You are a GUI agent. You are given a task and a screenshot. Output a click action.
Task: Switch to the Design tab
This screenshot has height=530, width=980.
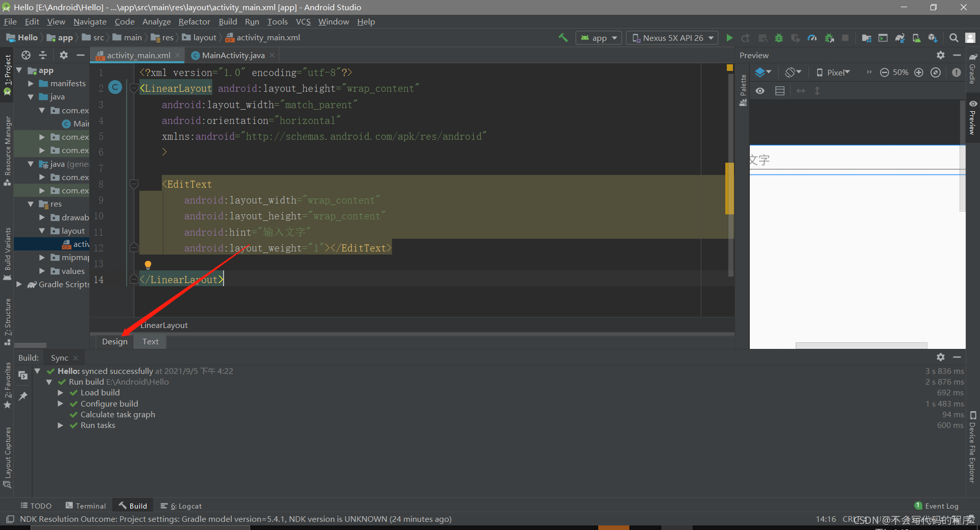[x=114, y=341]
